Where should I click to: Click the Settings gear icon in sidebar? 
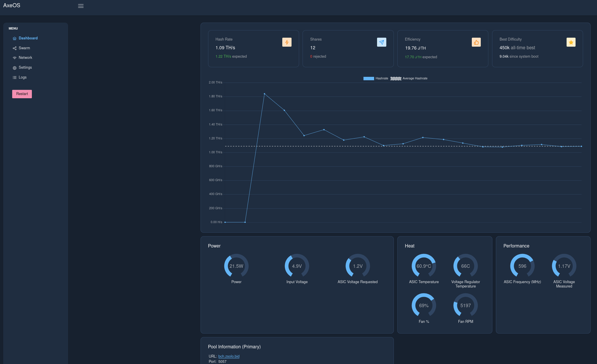[14, 68]
